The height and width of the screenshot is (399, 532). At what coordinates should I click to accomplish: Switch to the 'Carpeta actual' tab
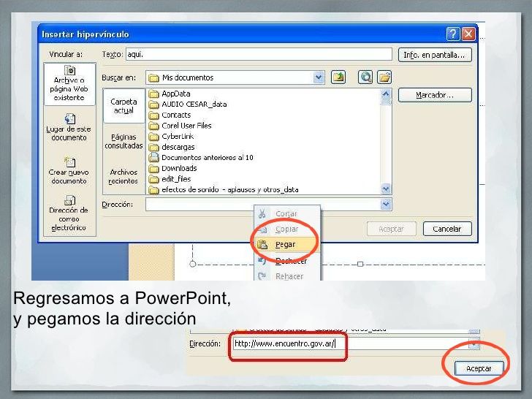[x=123, y=106]
